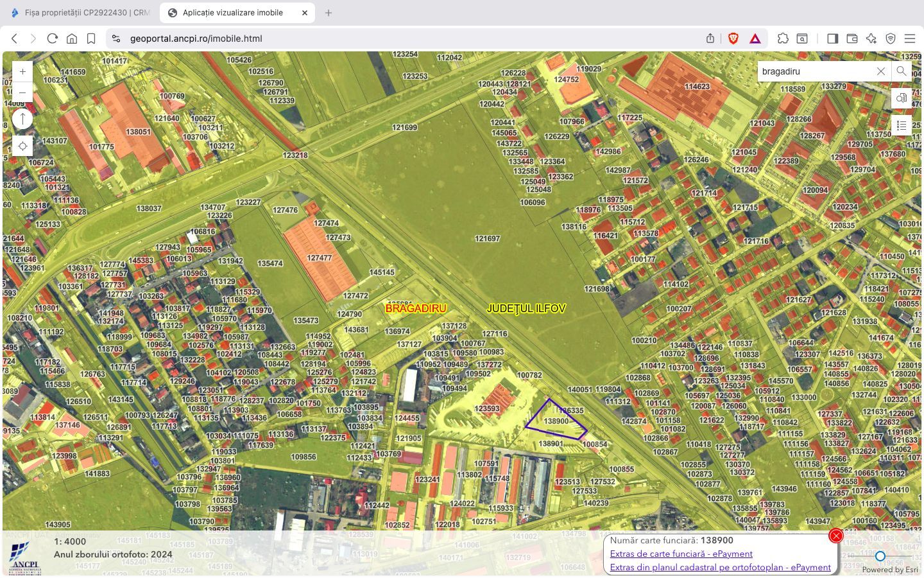Adjust the basemap opacity slider handle
The image size is (924, 578).
[880, 556]
